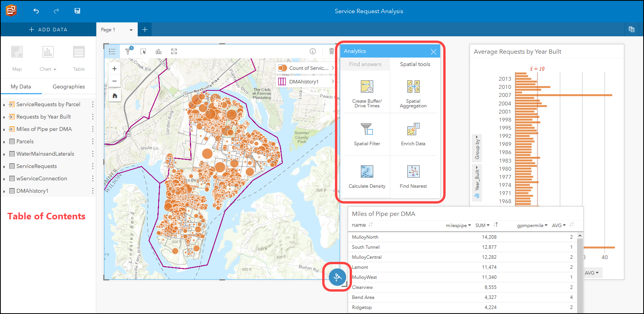The image size is (644, 314).
Task: Click the ADD DATA button
Action: point(48,29)
